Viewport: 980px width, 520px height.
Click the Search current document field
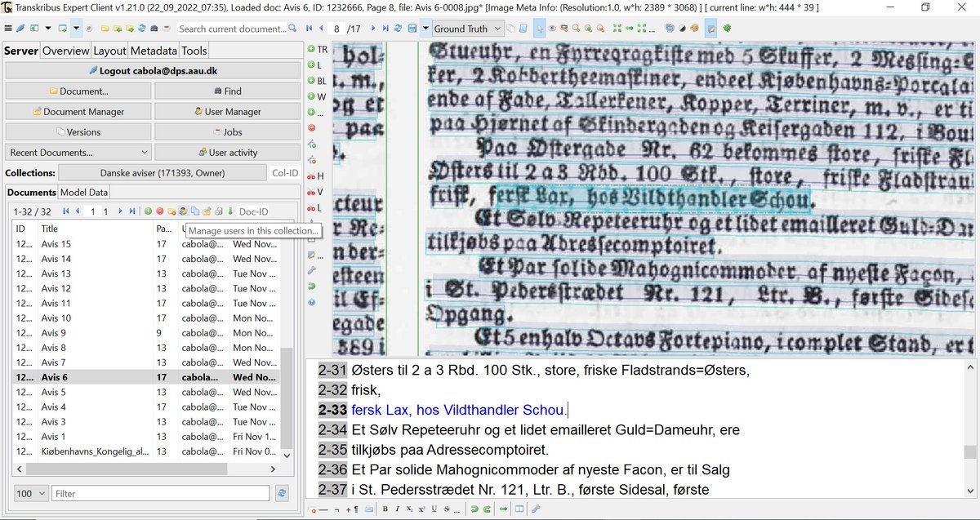tap(233, 29)
